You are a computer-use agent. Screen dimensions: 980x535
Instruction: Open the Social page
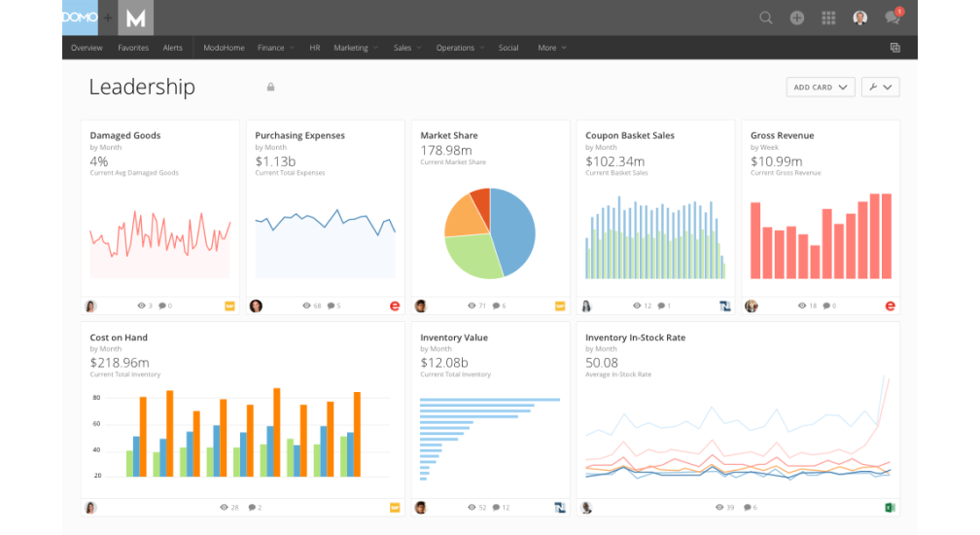click(x=508, y=48)
